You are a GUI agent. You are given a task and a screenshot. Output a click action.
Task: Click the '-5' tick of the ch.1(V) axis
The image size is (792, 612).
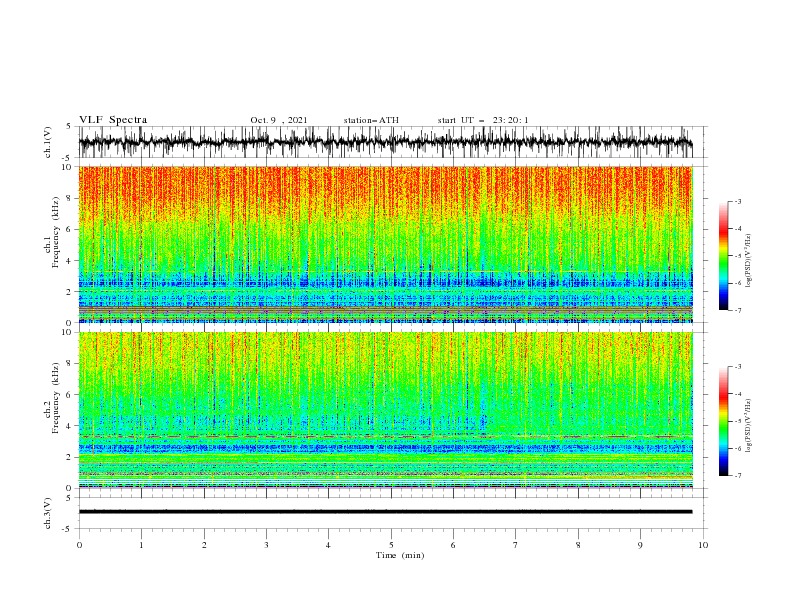pos(68,158)
